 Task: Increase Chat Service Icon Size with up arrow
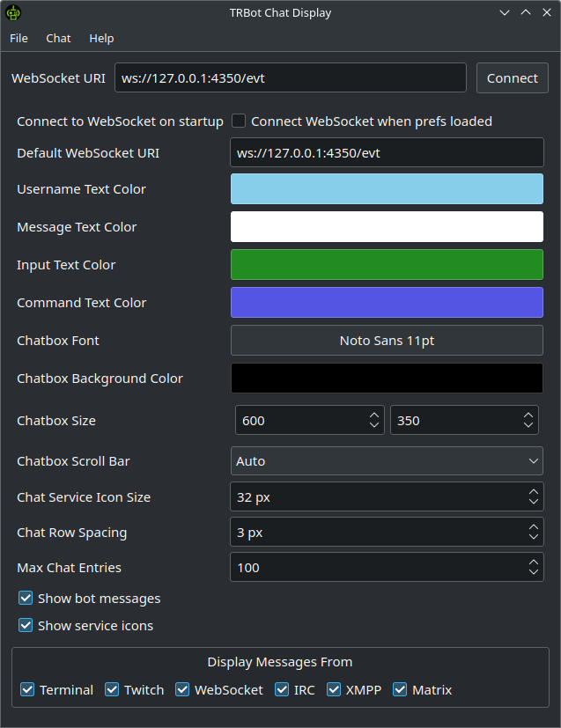pyautogui.click(x=534, y=492)
